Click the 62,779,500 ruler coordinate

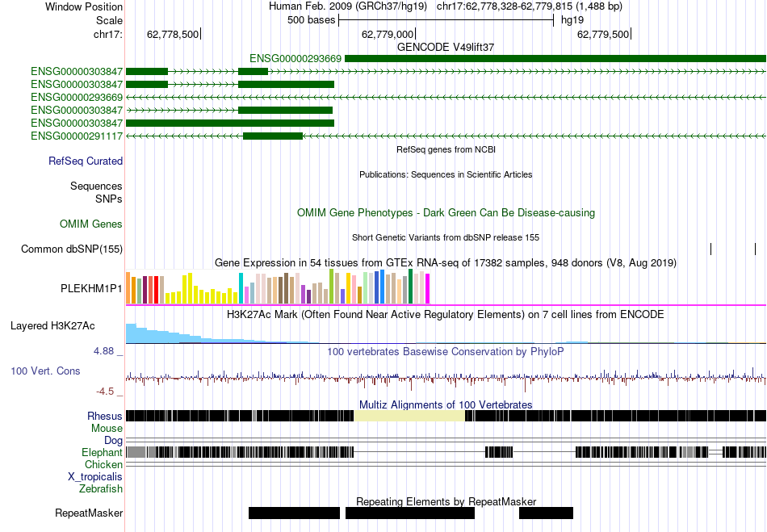pyautogui.click(x=603, y=34)
